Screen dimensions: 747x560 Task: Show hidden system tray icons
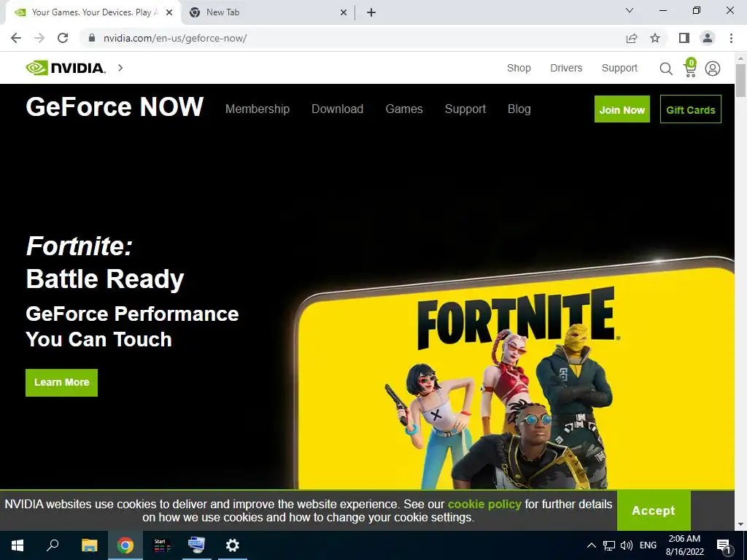(591, 545)
